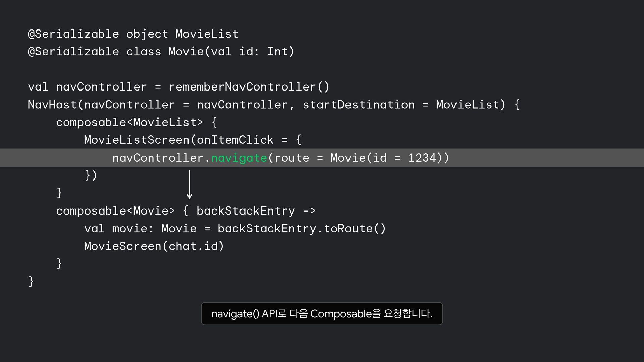Click the 1234 id value
This screenshot has height=362, width=644.
[422, 158]
